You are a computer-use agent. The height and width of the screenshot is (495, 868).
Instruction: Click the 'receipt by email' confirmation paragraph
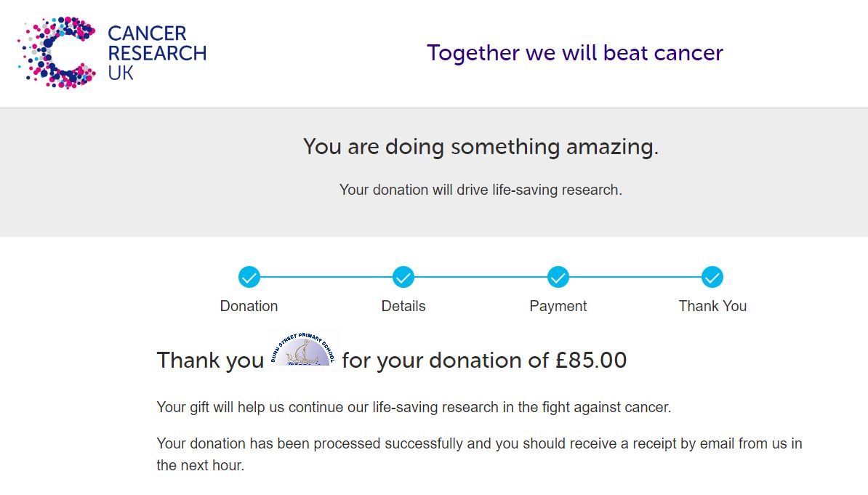[x=479, y=454]
